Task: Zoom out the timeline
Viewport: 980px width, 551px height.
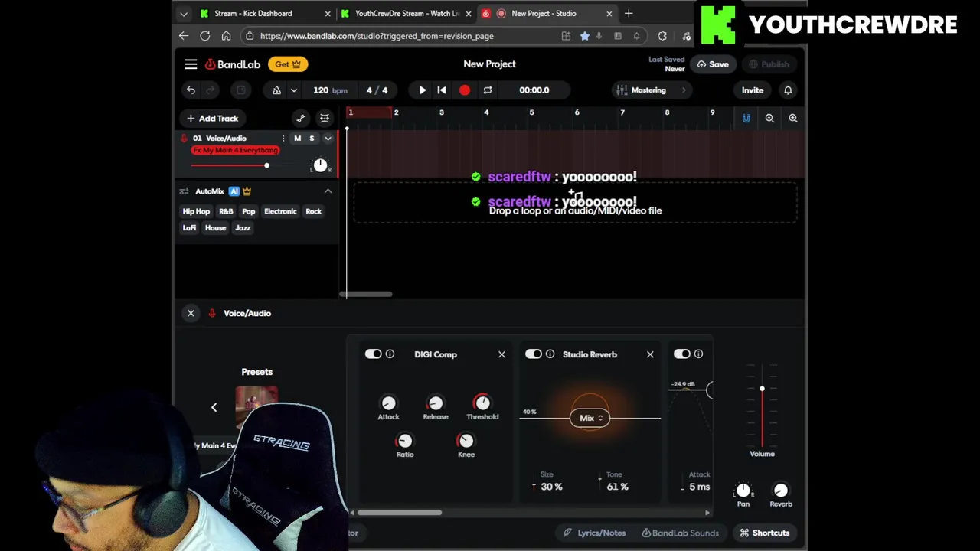Action: (x=769, y=119)
